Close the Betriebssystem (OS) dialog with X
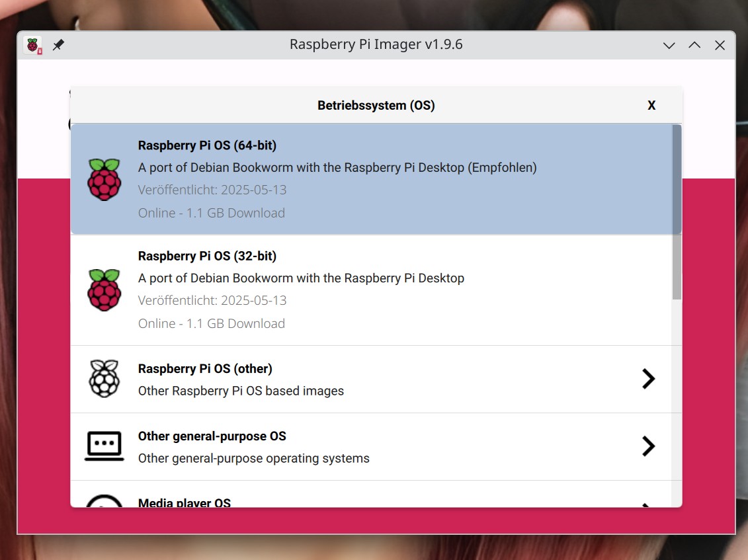Screen dimensions: 748x560 (x=651, y=105)
